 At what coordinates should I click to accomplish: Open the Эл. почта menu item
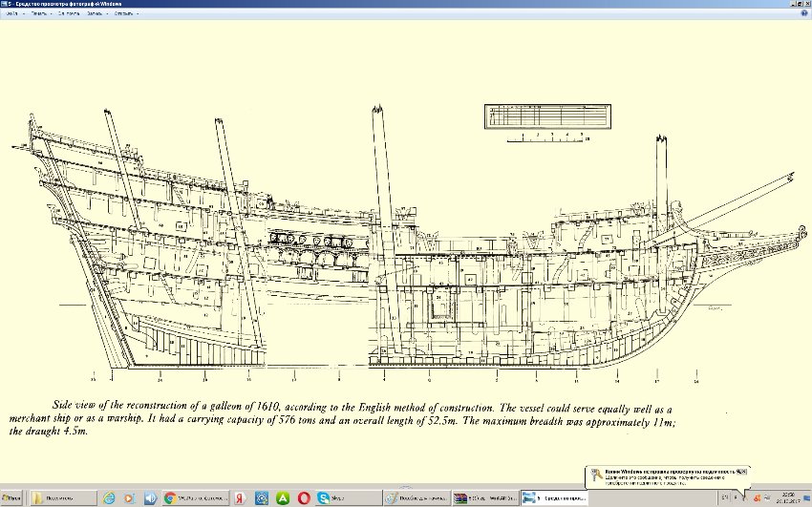[x=69, y=13]
